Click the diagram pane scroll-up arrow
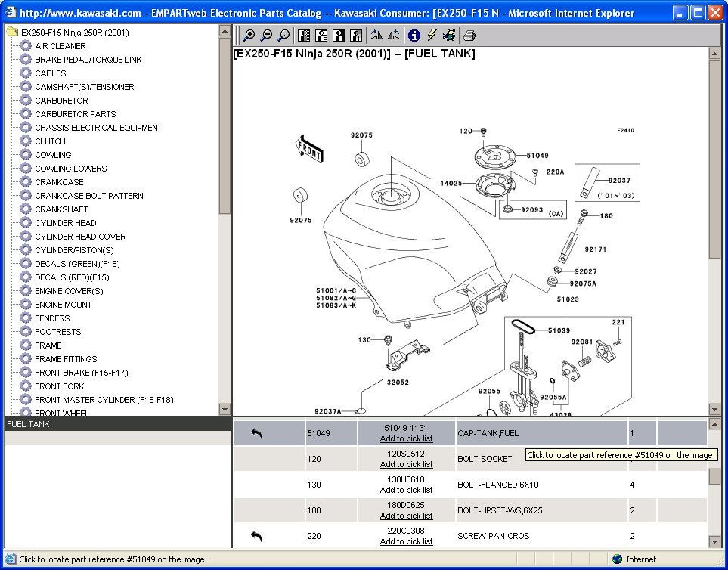Screen dimensions: 728x570 [x=714, y=54]
